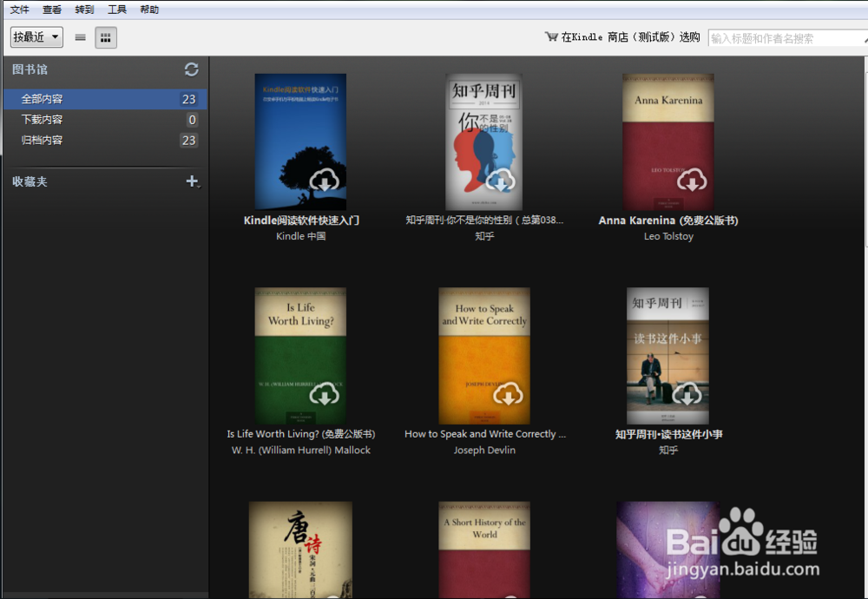Select 全部内容 in the library
Image resolution: width=868 pixels, height=599 pixels.
pos(105,99)
